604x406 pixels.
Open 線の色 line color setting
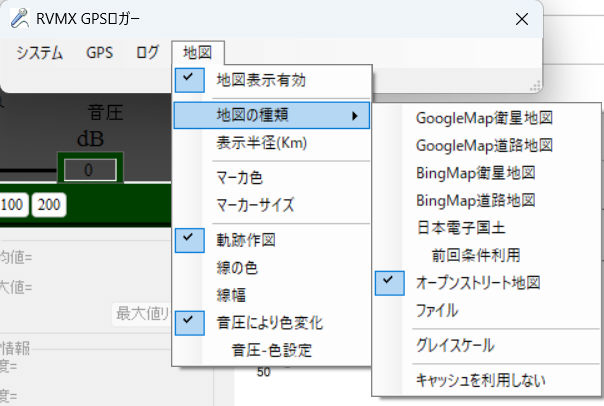pos(238,267)
